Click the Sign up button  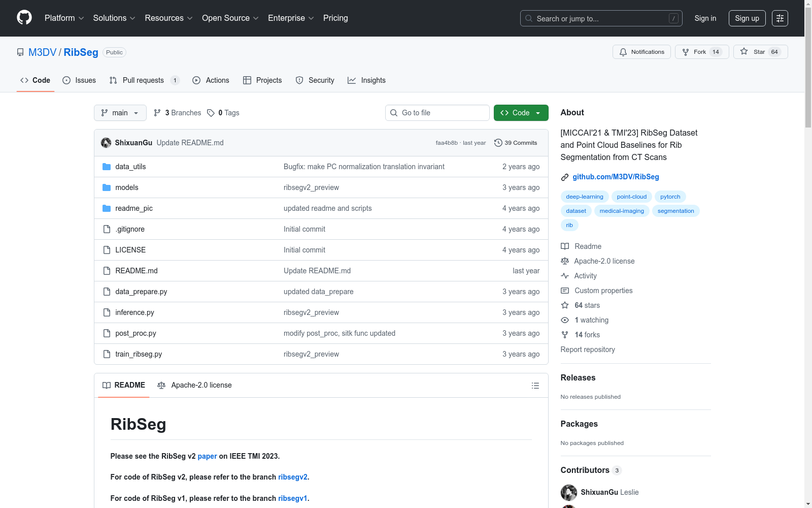(747, 18)
